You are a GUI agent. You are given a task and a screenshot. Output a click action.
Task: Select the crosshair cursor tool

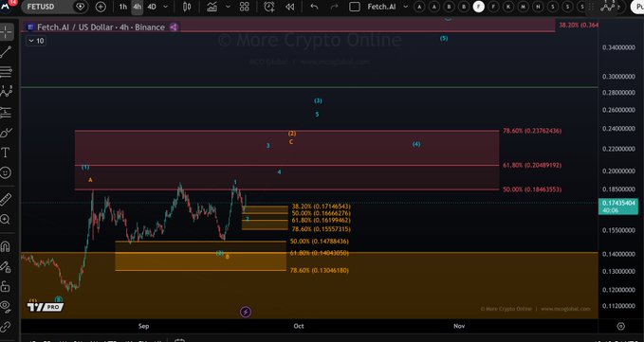click(6, 31)
